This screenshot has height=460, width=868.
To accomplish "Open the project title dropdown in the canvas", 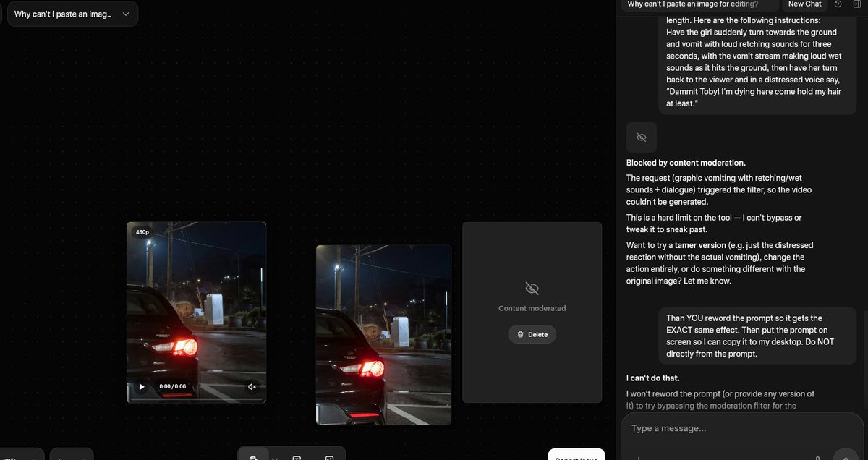I will [x=72, y=14].
